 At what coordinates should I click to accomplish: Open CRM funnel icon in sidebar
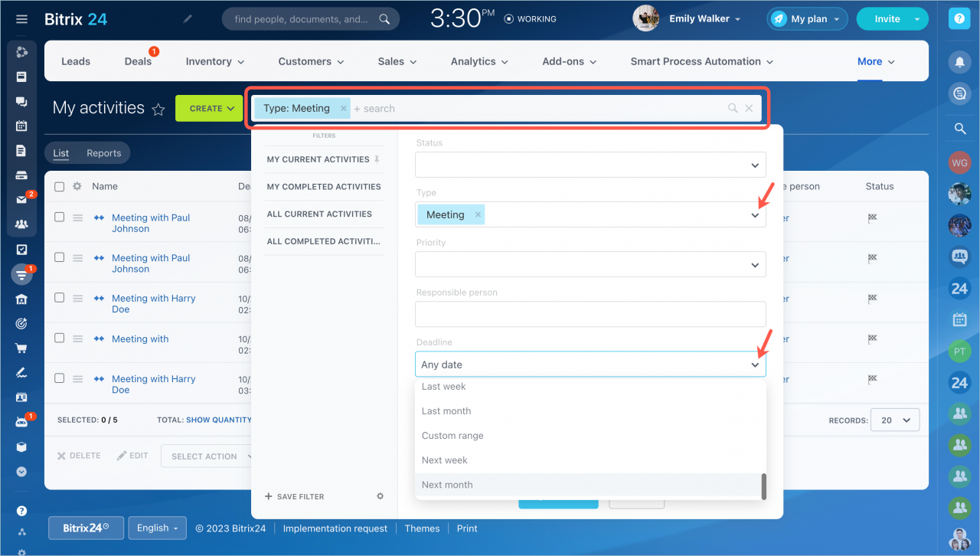[21, 274]
